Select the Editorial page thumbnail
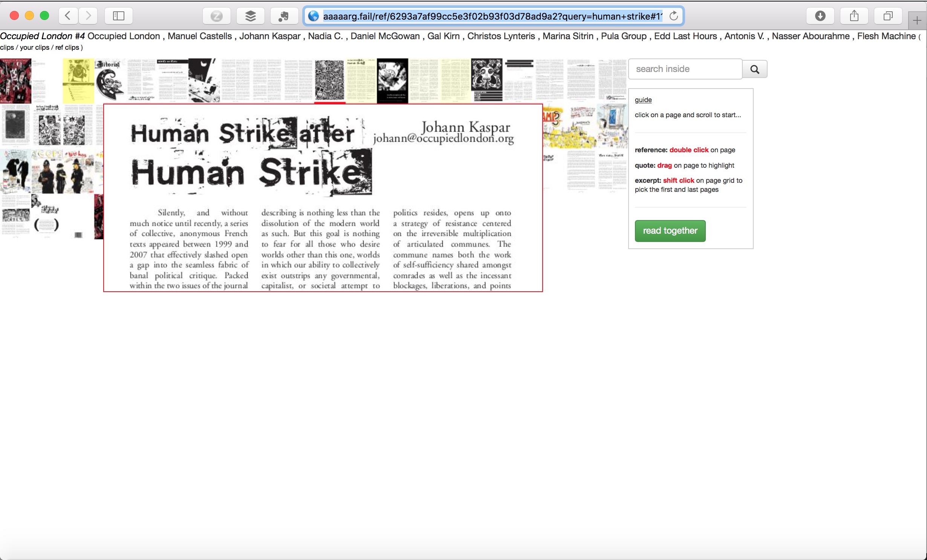This screenshot has height=560, width=927. [110, 80]
